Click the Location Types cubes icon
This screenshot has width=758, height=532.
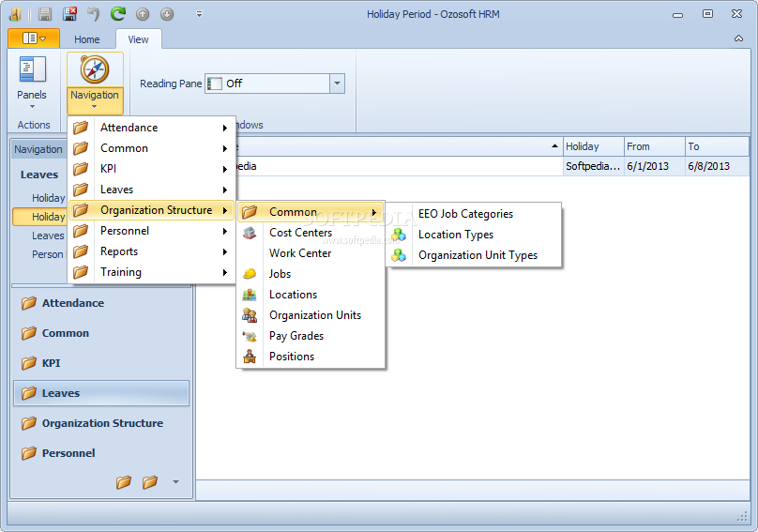point(399,235)
